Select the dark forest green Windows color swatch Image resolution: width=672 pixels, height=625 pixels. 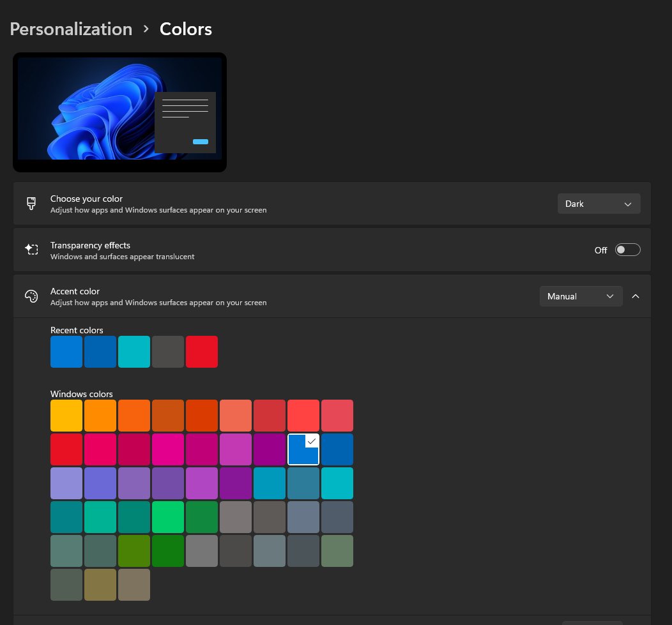(168, 551)
